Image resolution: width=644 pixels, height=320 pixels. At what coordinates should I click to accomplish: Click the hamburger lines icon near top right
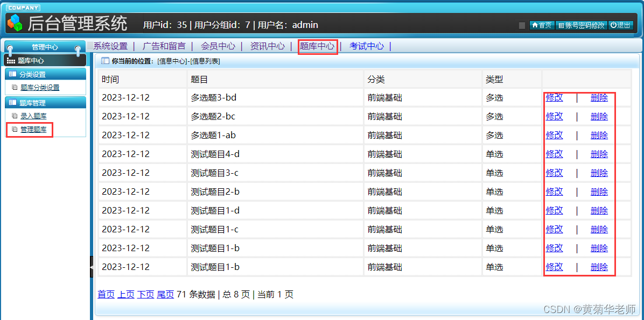[x=522, y=25]
